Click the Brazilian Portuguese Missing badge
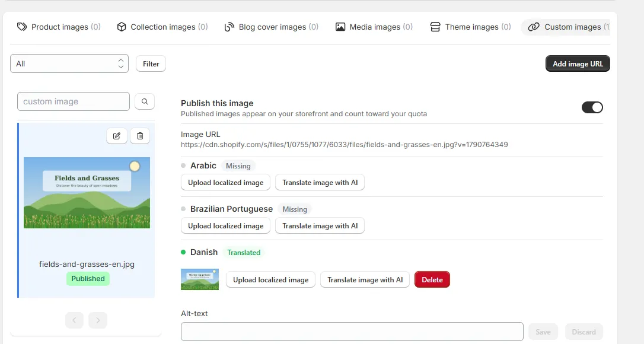Screen dimensions: 644x344 pos(295,209)
